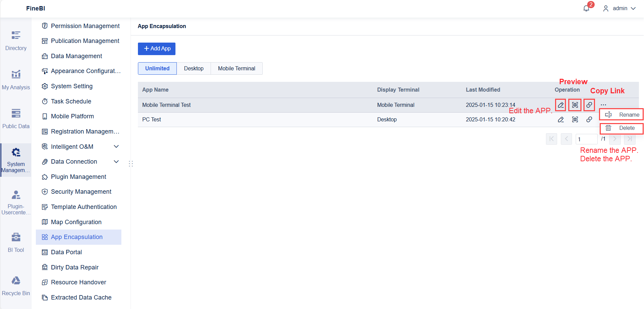This screenshot has width=644, height=309.
Task: Click the sidebar collapse drag handle
Action: point(131,164)
